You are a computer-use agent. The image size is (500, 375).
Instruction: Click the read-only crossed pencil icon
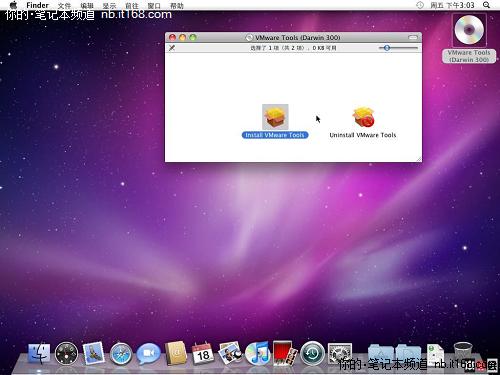click(x=172, y=48)
